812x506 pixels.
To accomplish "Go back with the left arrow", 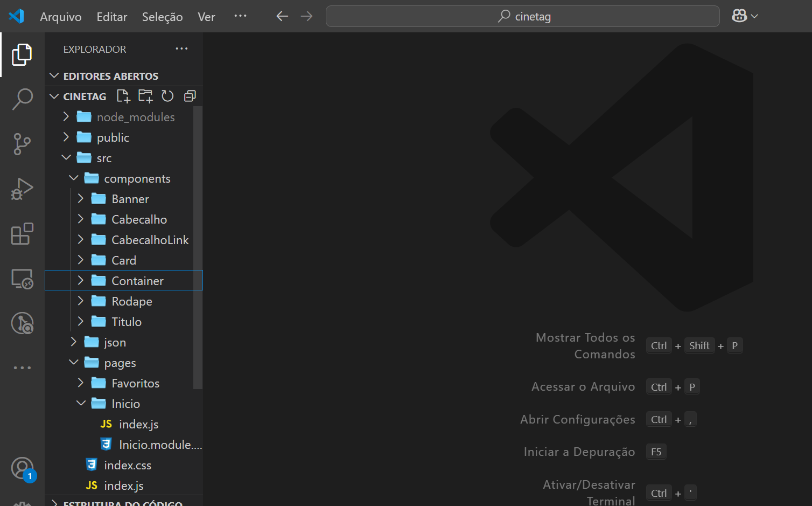I will click(282, 16).
